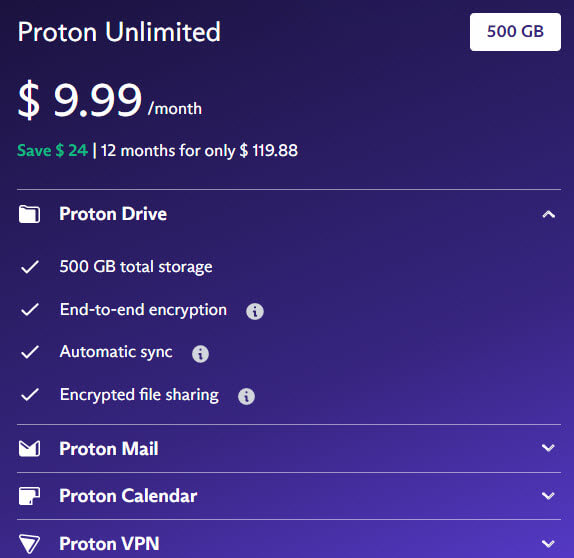The height and width of the screenshot is (558, 574).
Task: Click the Proton Drive folder icon
Action: tap(29, 214)
